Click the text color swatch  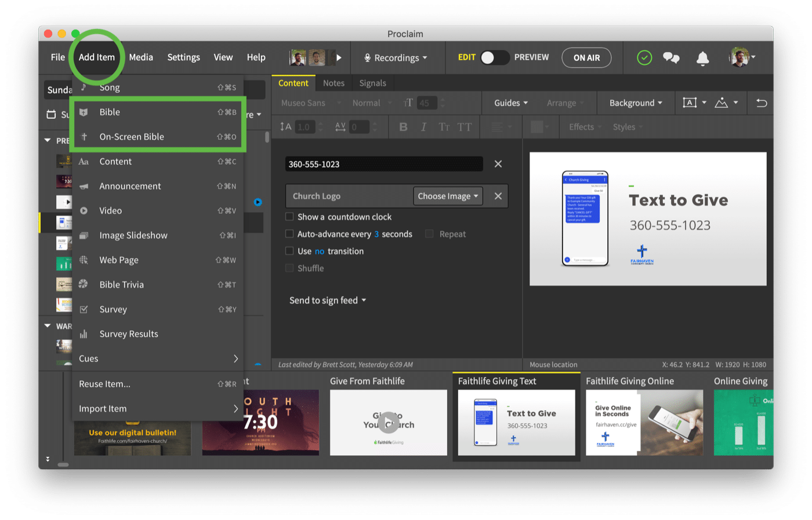[537, 127]
